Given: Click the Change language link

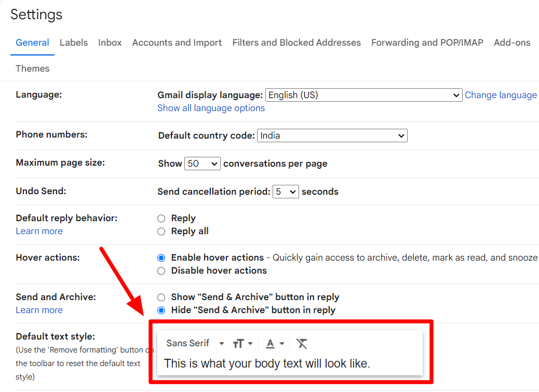Looking at the screenshot, I should click(x=501, y=95).
